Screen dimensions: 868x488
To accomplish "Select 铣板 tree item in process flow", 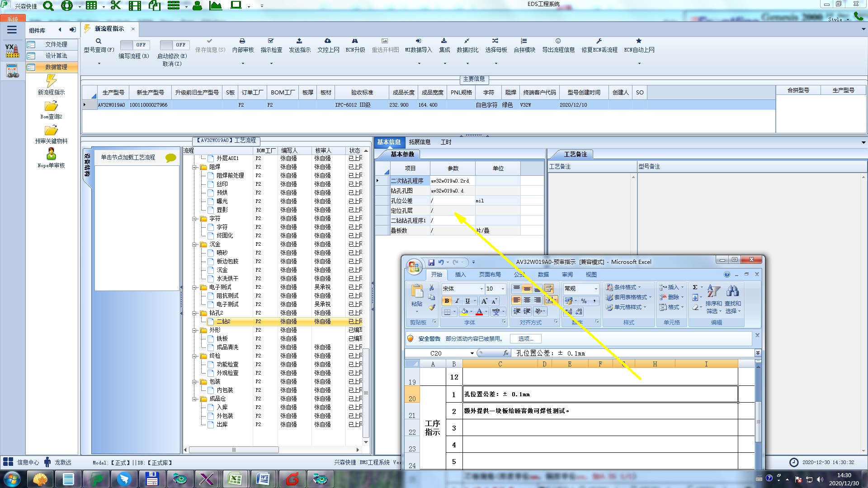I will [x=222, y=339].
